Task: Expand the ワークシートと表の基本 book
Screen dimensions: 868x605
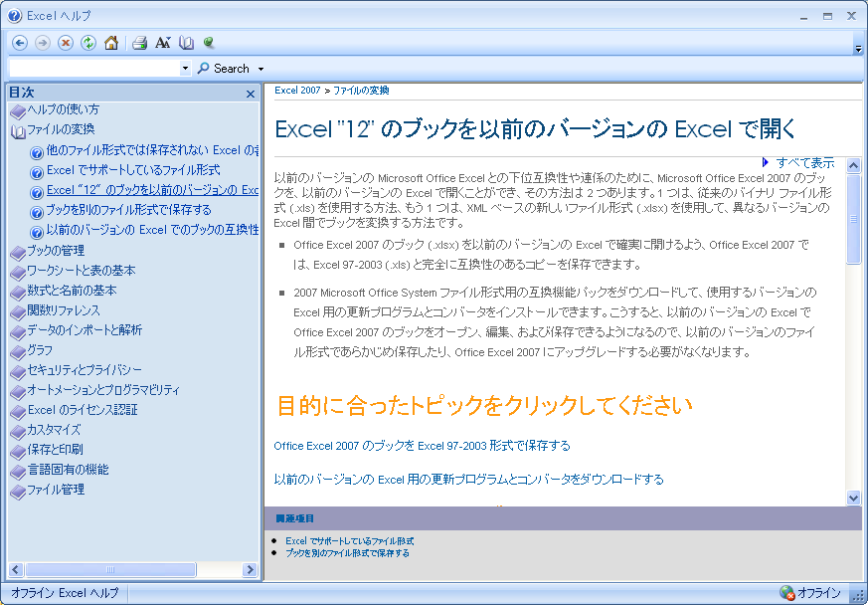Action: coord(82,271)
